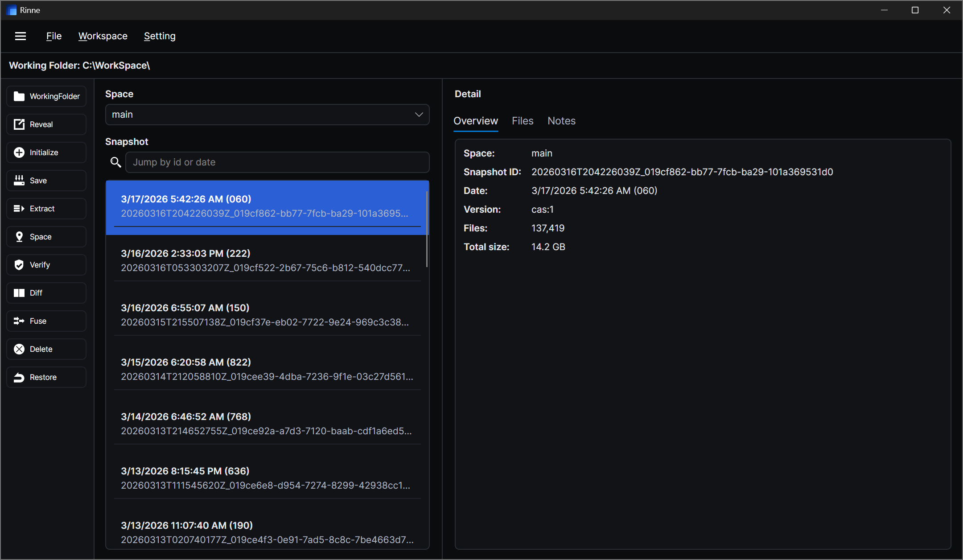This screenshot has height=560, width=963.
Task: Select the 3/15/2026 snapshot entry
Action: coord(267,368)
